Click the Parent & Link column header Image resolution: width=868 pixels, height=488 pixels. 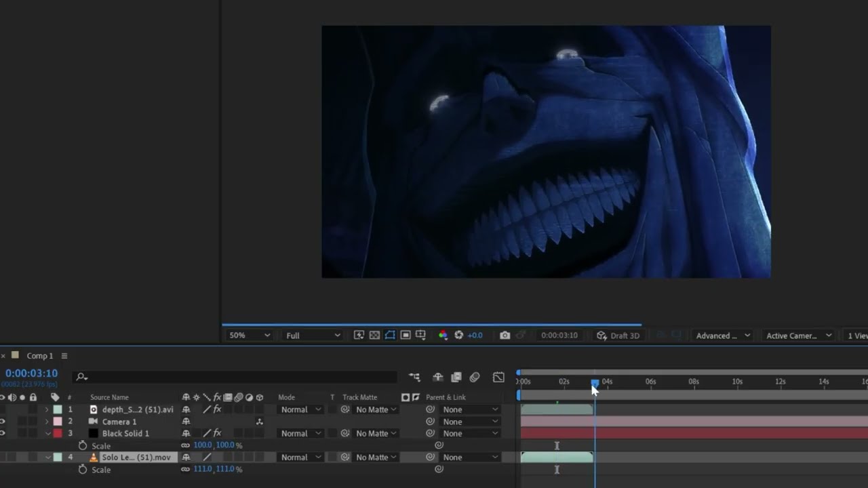coord(446,398)
